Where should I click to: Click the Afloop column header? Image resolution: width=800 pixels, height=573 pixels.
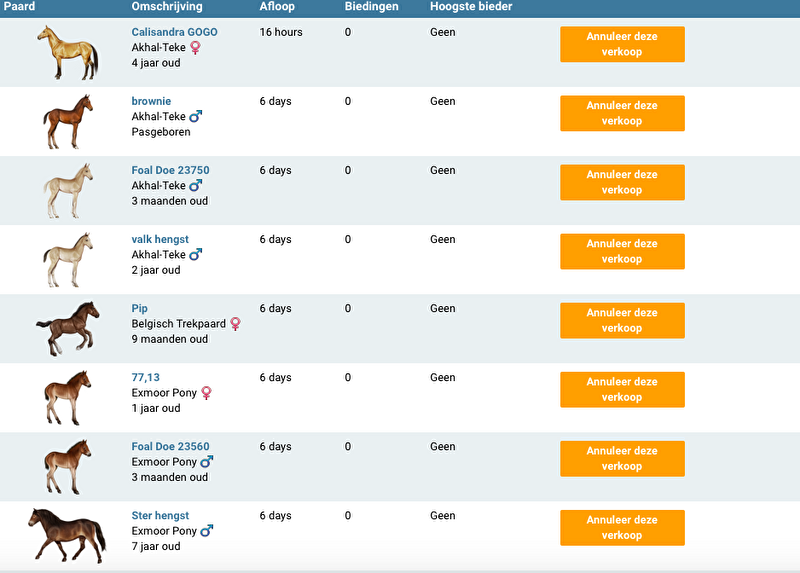point(276,7)
